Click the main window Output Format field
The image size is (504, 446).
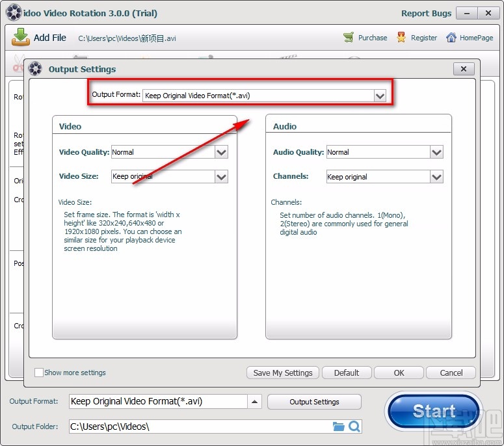(x=158, y=401)
